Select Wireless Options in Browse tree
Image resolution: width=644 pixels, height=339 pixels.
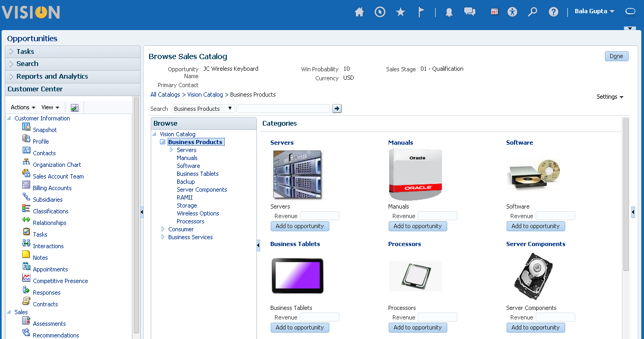(198, 213)
